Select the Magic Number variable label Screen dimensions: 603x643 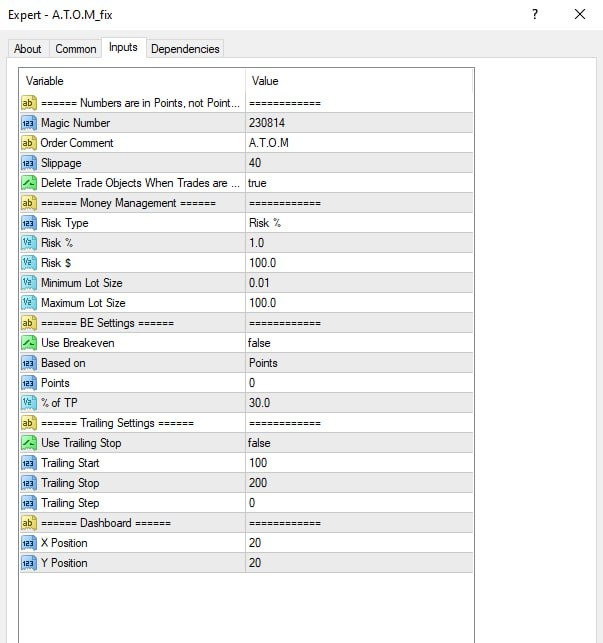click(75, 123)
